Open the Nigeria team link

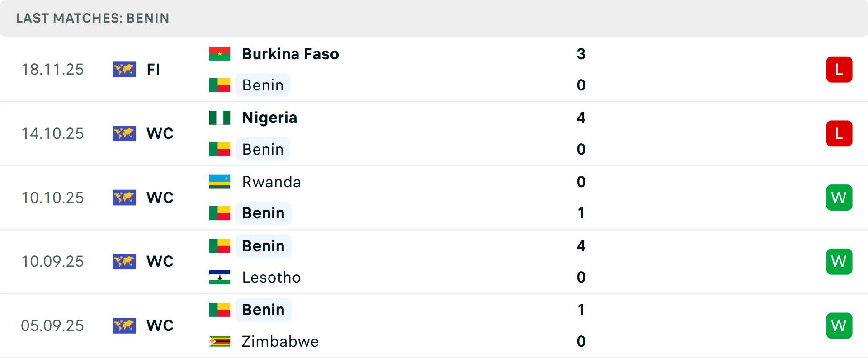pyautogui.click(x=269, y=118)
